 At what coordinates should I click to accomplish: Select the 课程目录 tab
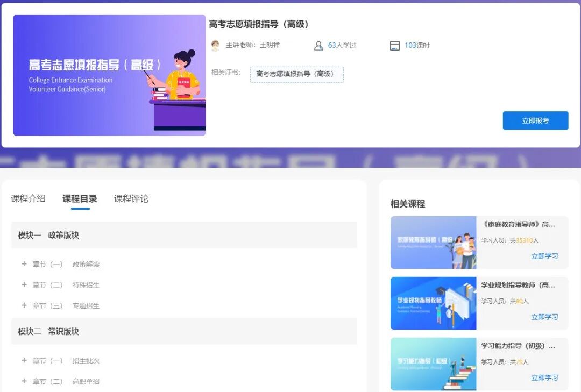(80, 198)
